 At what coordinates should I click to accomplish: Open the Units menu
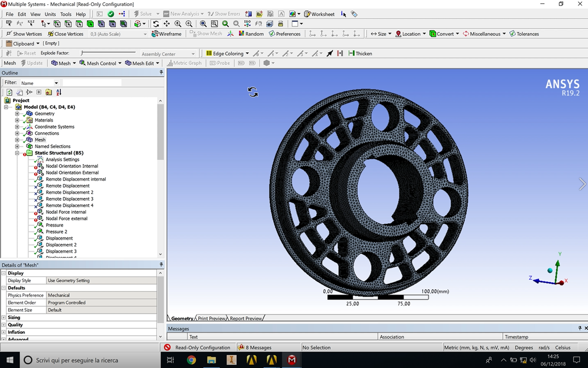50,14
